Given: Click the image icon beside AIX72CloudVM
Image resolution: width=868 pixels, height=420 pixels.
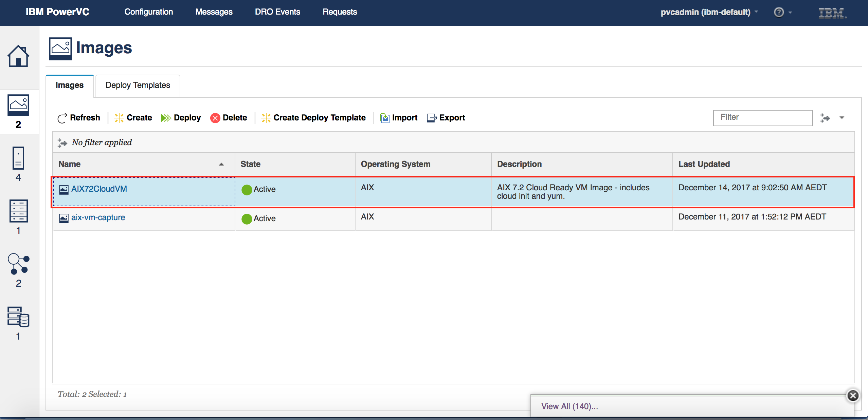Looking at the screenshot, I should pos(64,190).
